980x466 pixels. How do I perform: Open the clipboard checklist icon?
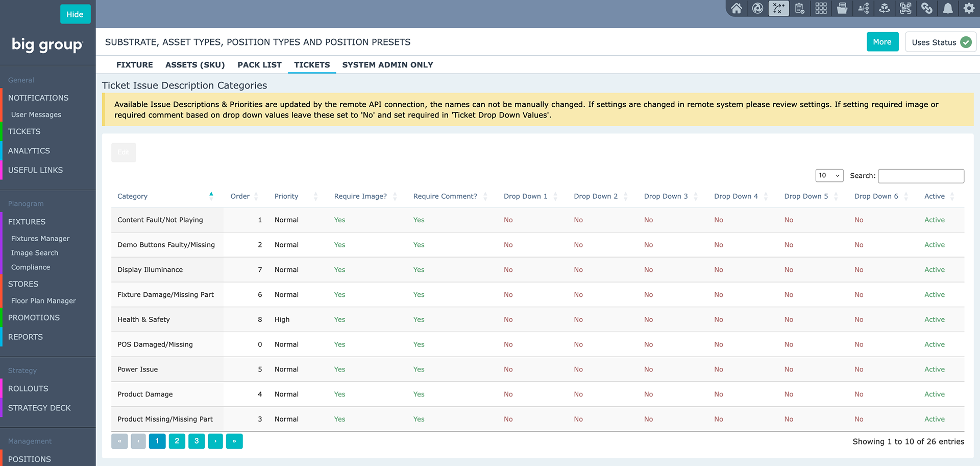[800, 8]
